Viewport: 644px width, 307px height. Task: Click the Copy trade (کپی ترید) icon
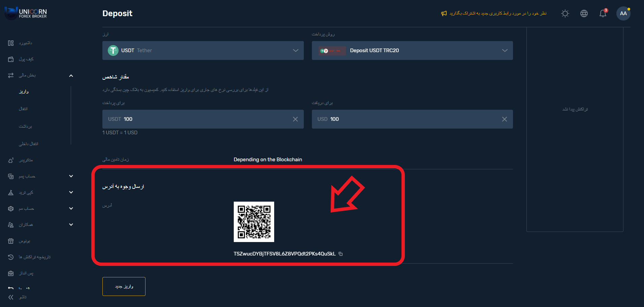pos(11,193)
